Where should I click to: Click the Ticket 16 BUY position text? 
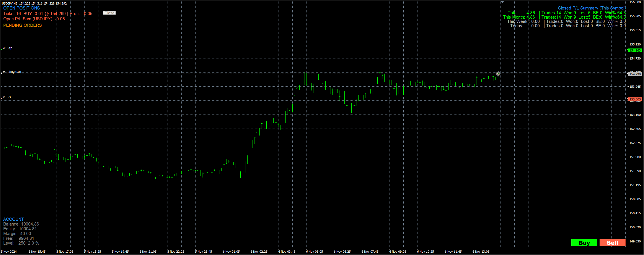coord(48,14)
